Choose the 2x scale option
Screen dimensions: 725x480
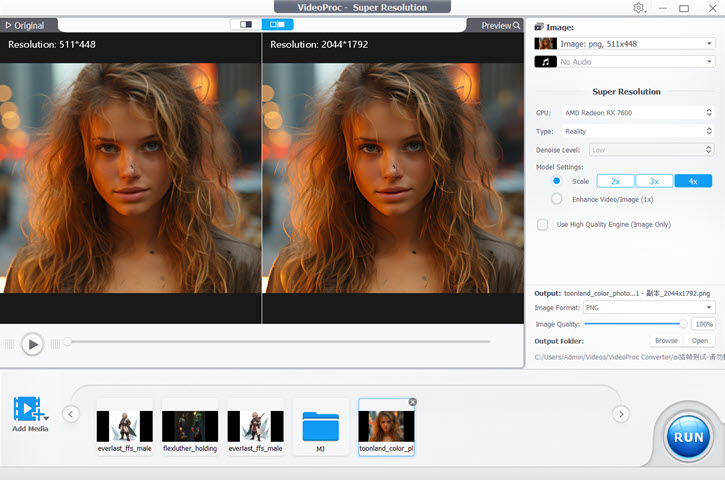click(x=616, y=181)
